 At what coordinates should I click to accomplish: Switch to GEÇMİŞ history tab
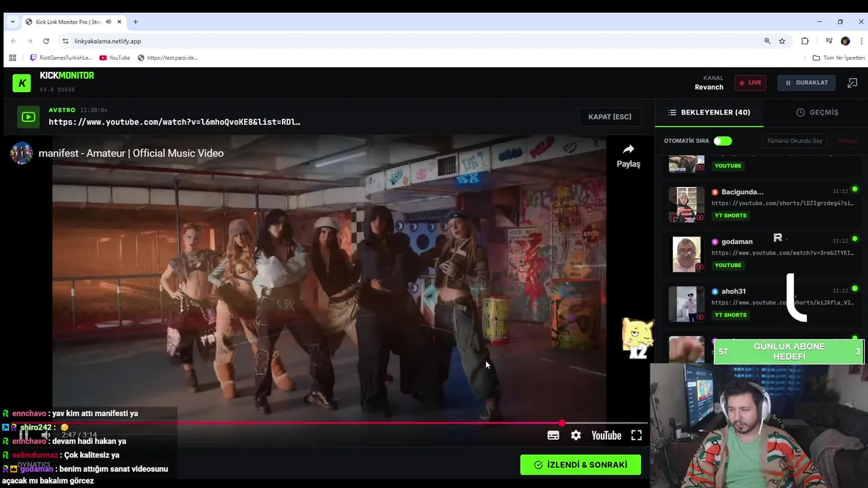point(817,113)
